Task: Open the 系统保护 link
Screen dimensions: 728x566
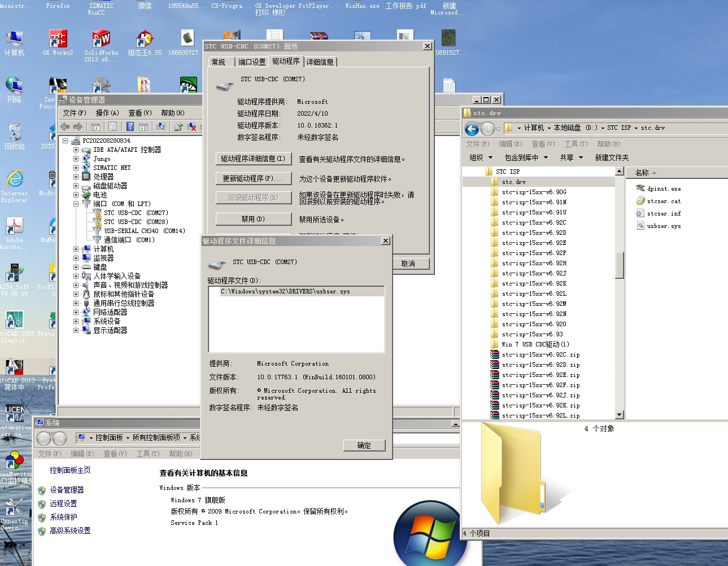Action: click(x=63, y=517)
